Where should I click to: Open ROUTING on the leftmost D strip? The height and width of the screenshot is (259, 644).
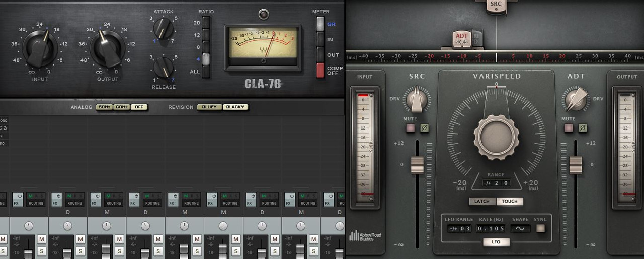click(74, 203)
